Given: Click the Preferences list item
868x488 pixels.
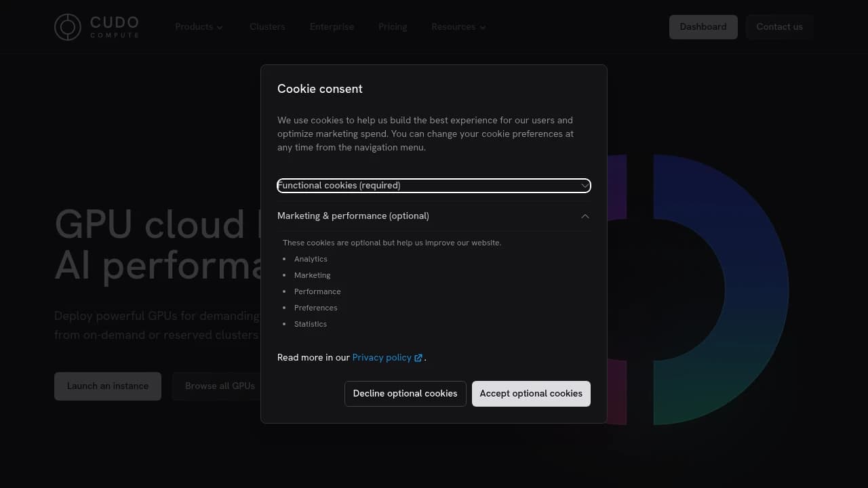Looking at the screenshot, I should point(316,308).
